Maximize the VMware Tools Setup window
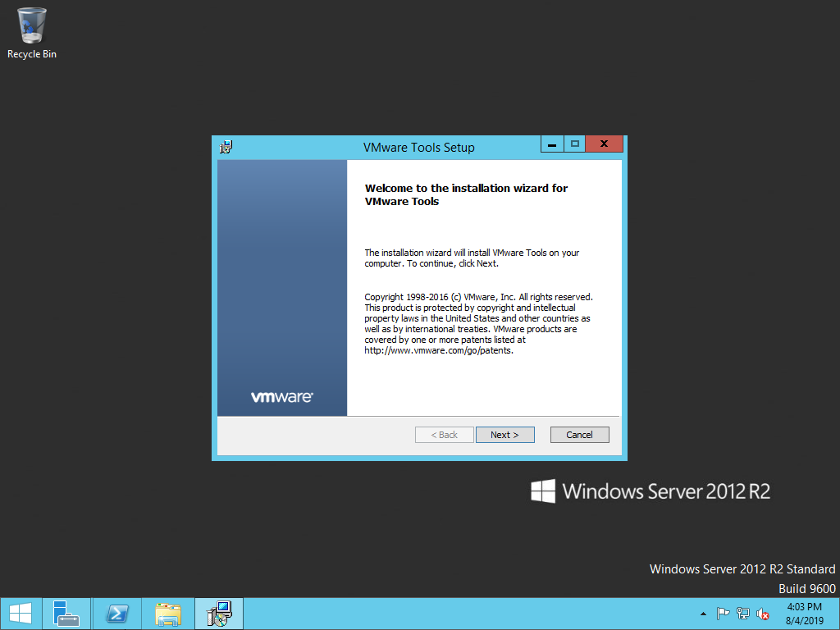The image size is (840, 630). 575,144
